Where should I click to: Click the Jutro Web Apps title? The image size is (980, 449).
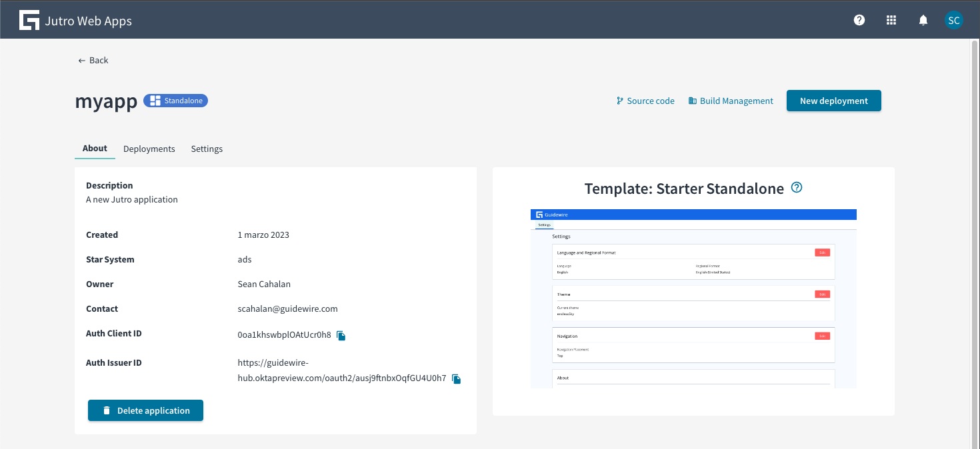point(89,21)
